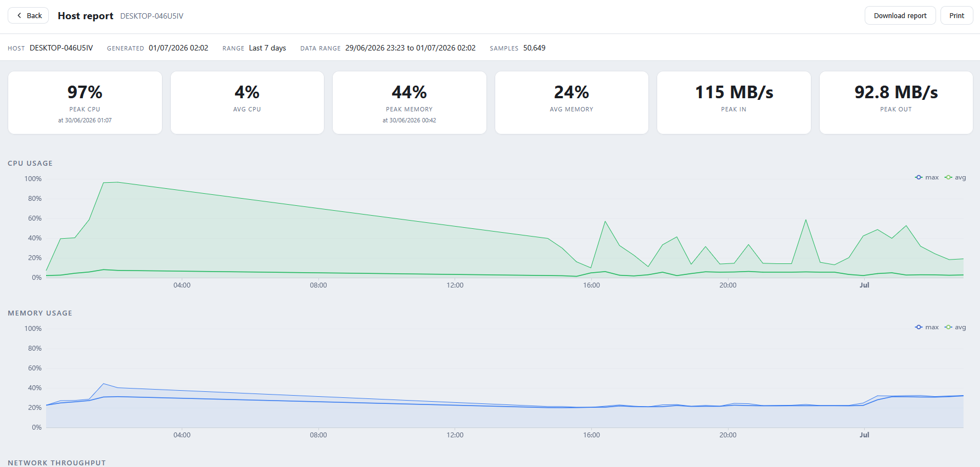Click the Network Throughput section heading
The height and width of the screenshot is (467, 980).
(57, 463)
